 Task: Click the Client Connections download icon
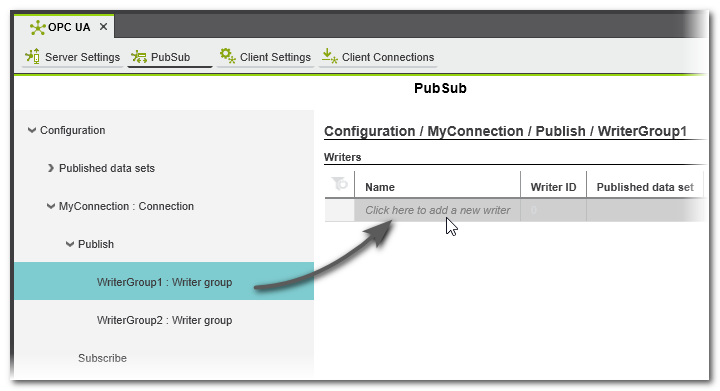point(329,56)
